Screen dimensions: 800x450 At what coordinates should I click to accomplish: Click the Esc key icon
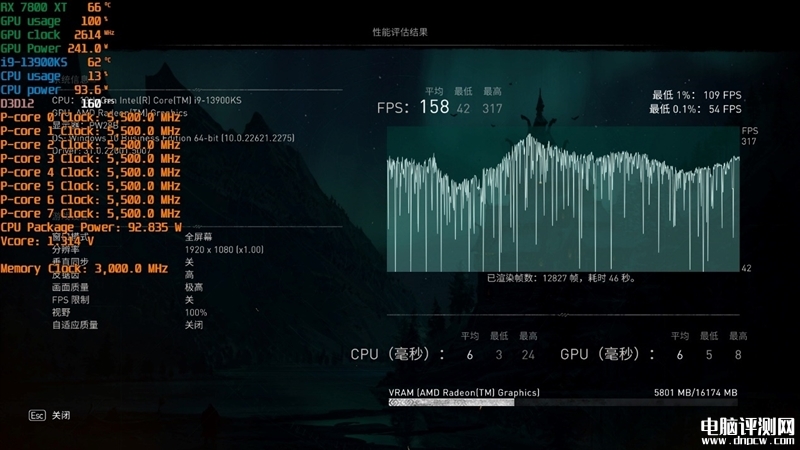(x=37, y=415)
